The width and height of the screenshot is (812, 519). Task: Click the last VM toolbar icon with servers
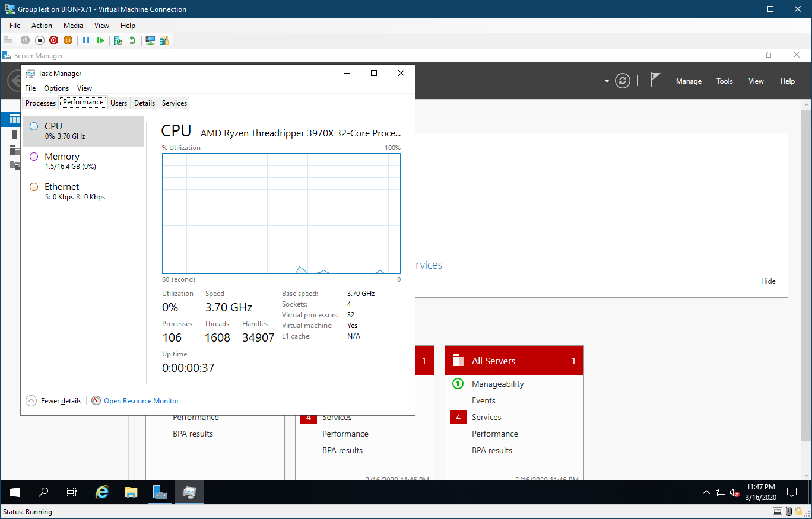[x=164, y=40]
